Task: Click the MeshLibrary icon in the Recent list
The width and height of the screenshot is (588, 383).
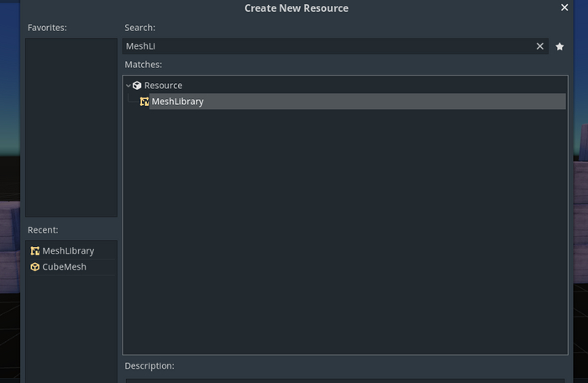Action: point(34,250)
